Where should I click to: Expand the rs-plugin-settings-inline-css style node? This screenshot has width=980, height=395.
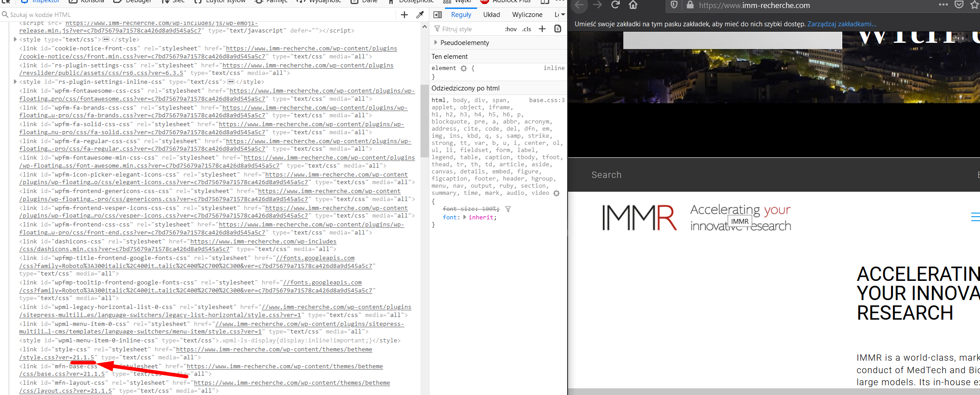15,82
